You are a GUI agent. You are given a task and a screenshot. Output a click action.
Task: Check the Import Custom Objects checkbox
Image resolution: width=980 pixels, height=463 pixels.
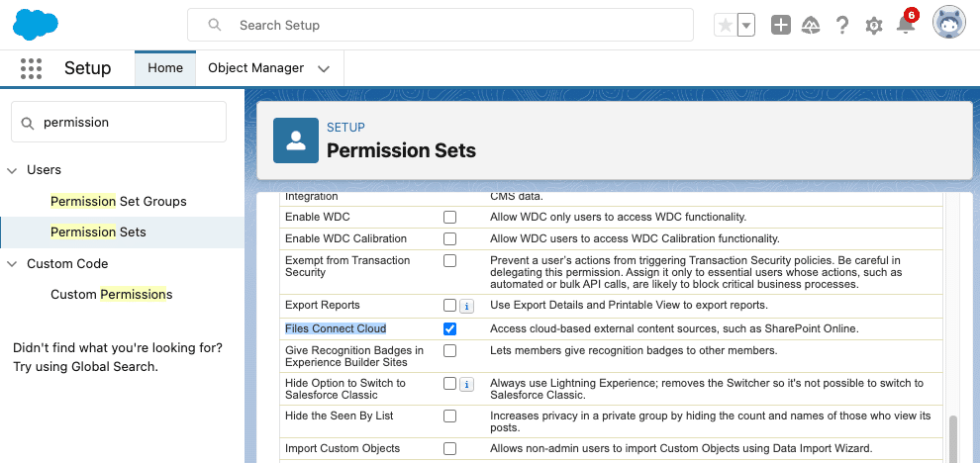[x=450, y=449]
